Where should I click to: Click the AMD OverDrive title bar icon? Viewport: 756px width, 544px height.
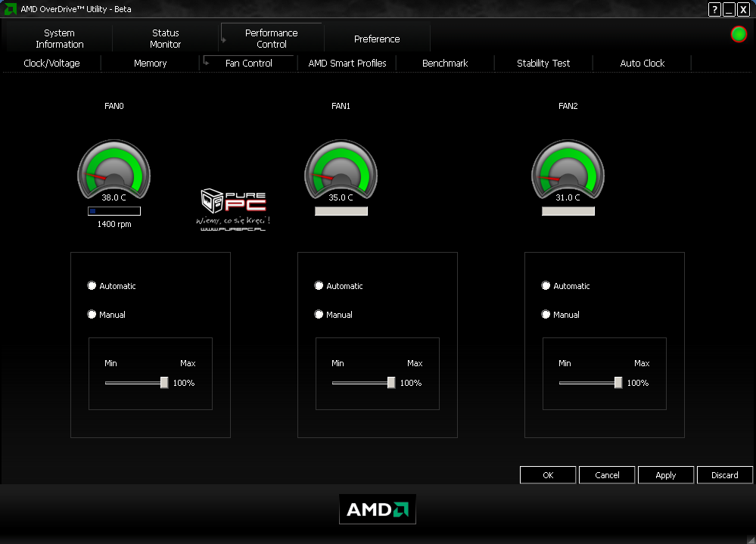(x=10, y=8)
